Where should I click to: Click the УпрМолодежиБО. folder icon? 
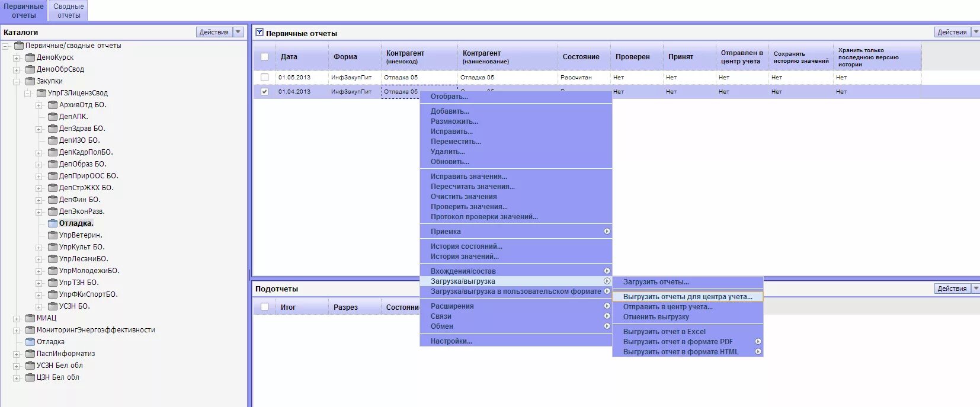click(53, 271)
